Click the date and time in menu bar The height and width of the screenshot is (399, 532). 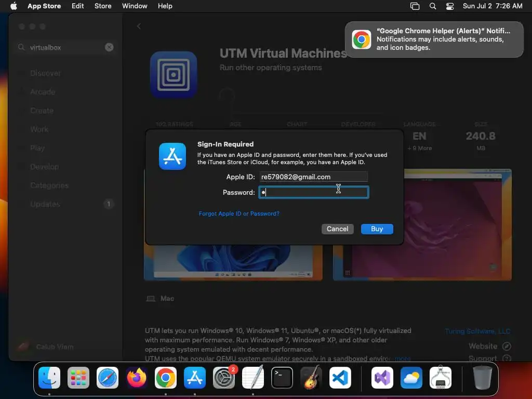493,6
